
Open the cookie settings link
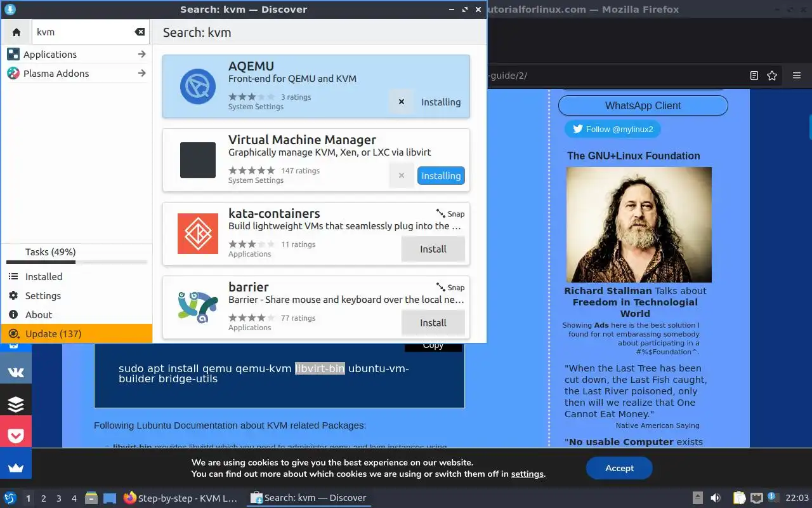point(527,474)
